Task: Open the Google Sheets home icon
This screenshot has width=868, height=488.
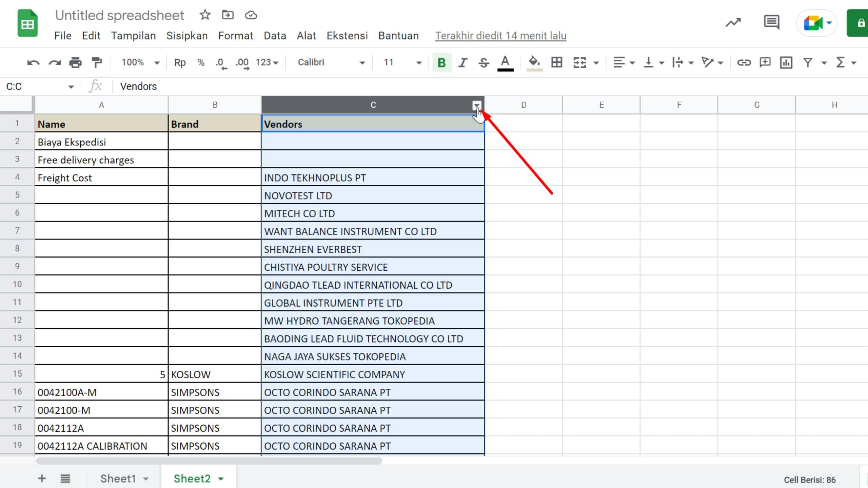Action: (27, 23)
